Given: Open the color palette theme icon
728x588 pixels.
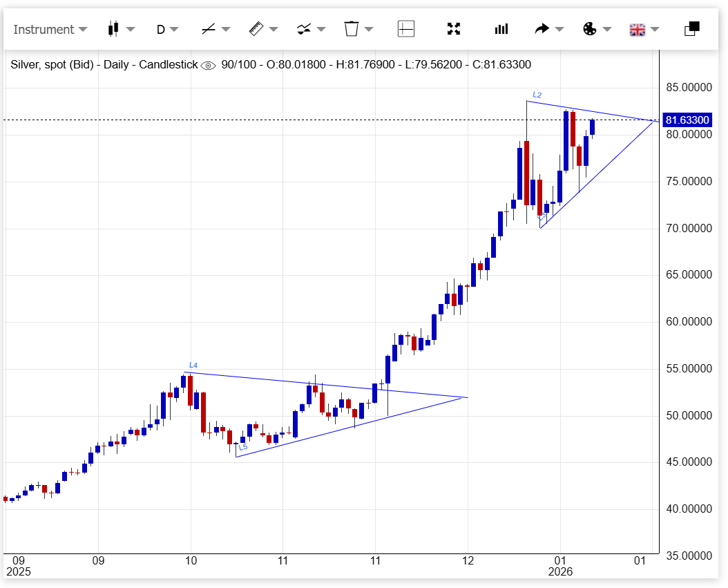Looking at the screenshot, I should click(x=590, y=29).
